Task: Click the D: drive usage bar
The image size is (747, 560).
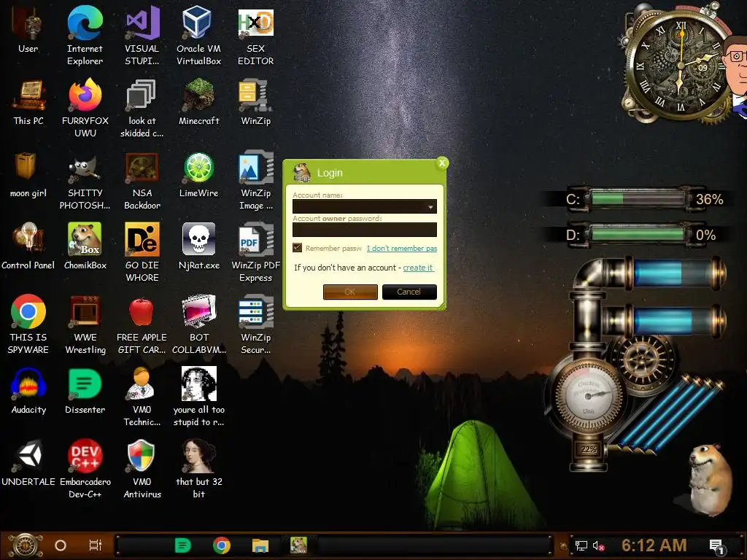Action: point(636,235)
